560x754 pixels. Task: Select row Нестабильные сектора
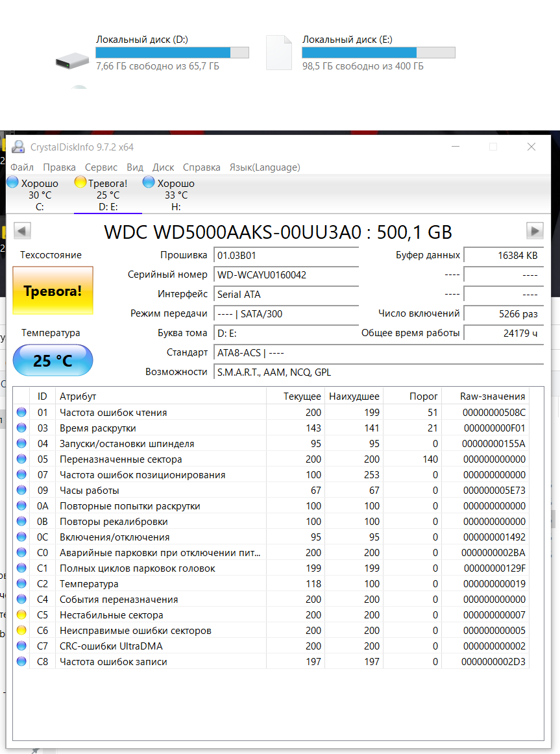[x=271, y=614]
